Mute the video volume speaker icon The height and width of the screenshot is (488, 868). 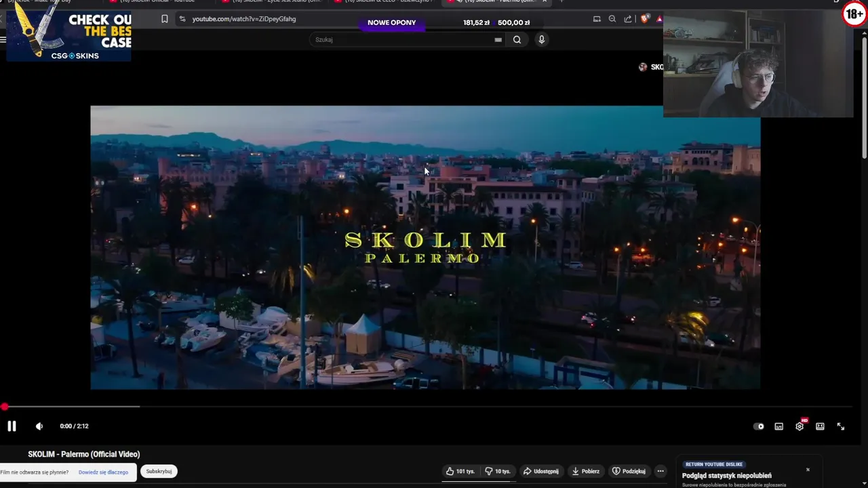pos(39,426)
